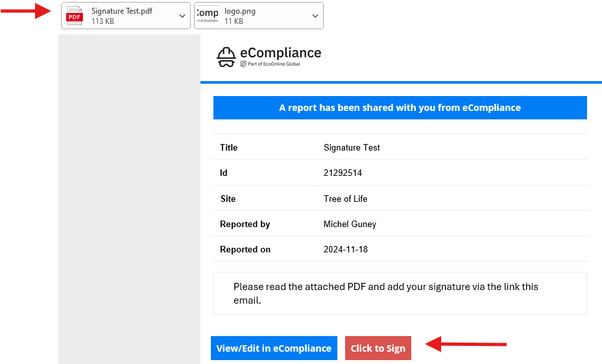
Task: Click the 2024-11-18 reported date
Action: (x=346, y=250)
